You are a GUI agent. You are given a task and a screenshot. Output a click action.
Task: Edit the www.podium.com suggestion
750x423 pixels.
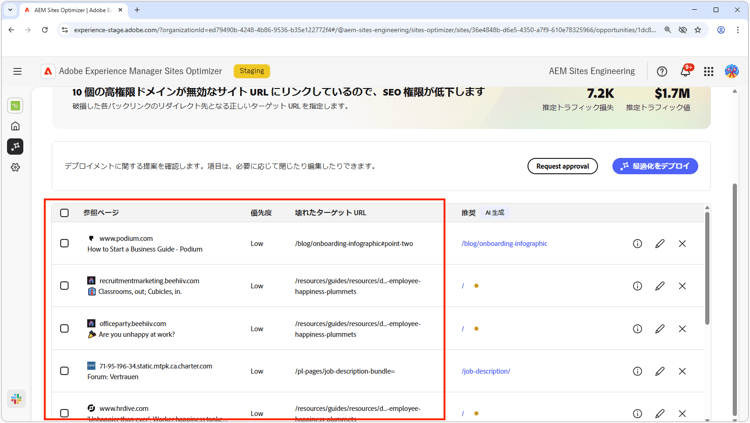point(660,244)
